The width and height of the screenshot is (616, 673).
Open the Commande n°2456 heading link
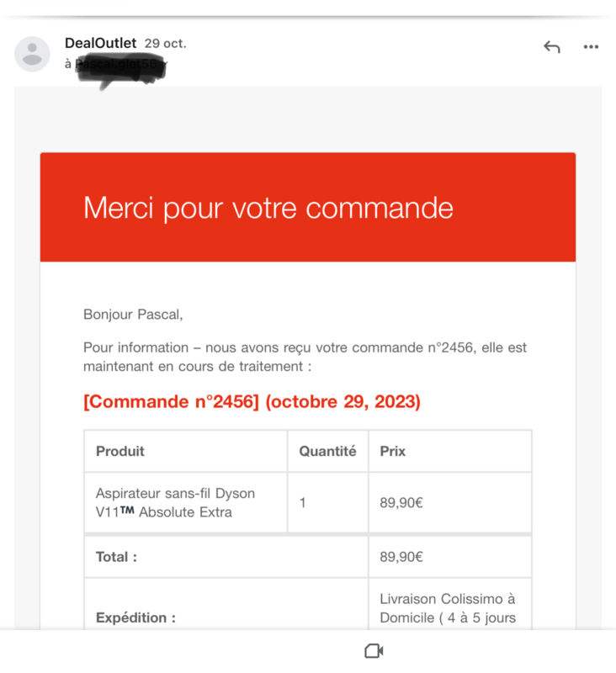tap(252, 402)
